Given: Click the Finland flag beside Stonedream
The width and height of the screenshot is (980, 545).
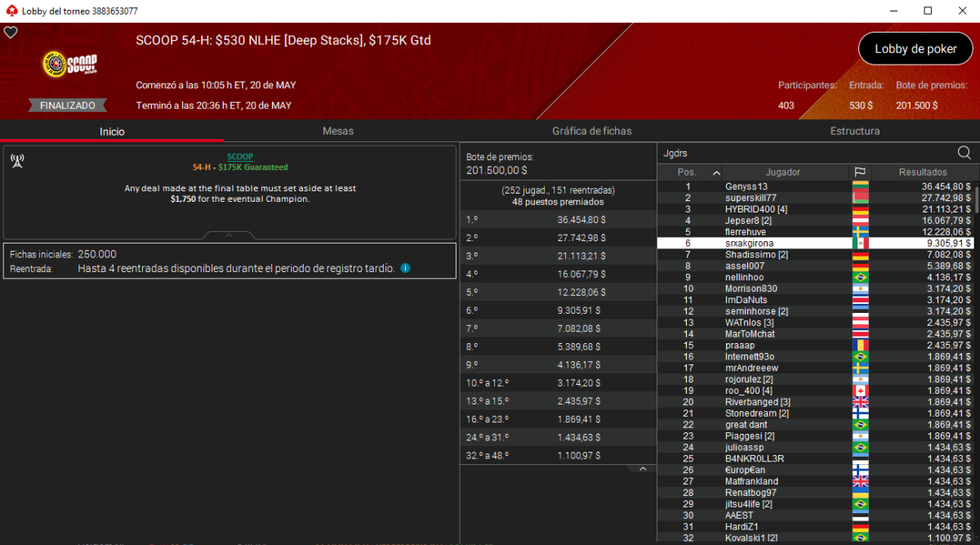Looking at the screenshot, I should tap(860, 414).
